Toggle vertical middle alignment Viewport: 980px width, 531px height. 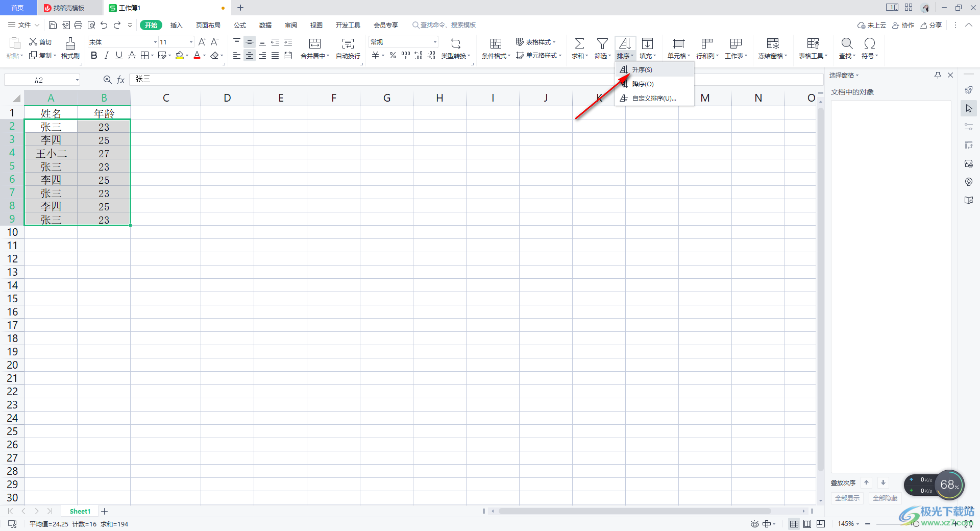[x=250, y=42]
